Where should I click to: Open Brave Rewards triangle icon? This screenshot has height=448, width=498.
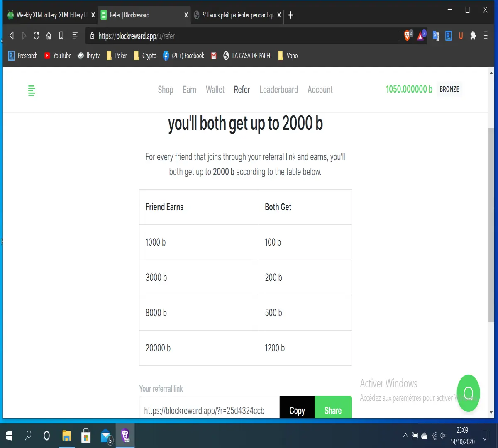[421, 36]
